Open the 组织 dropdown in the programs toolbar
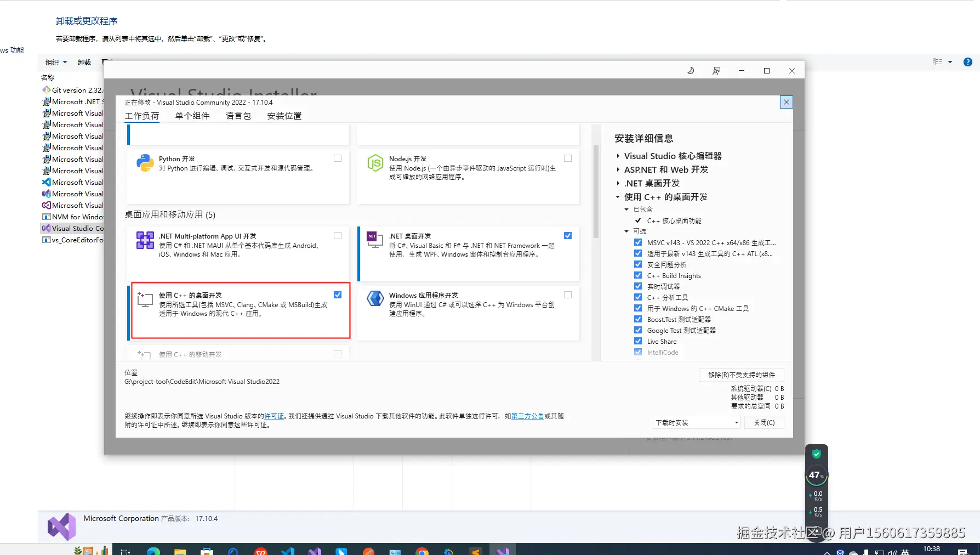980x555 pixels. coord(56,62)
